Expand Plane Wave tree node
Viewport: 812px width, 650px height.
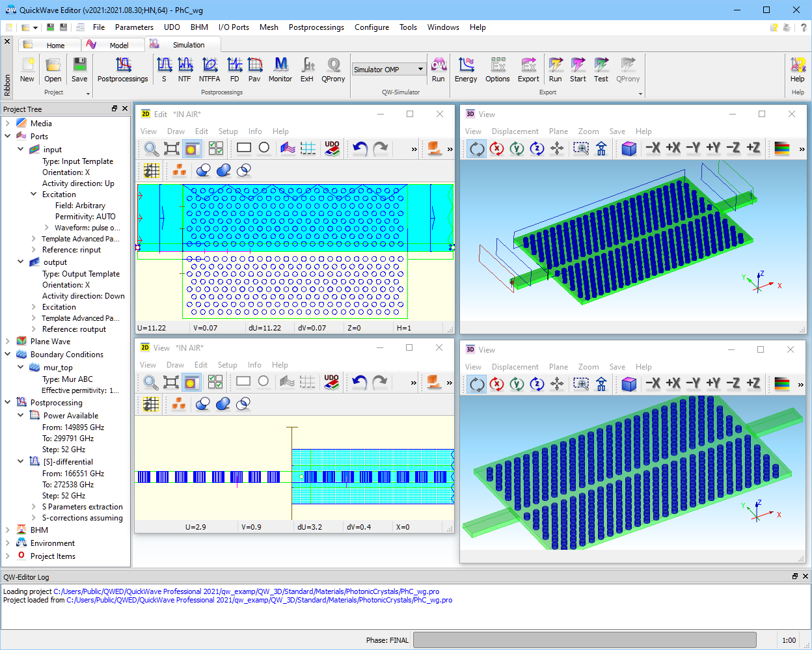coord(7,341)
